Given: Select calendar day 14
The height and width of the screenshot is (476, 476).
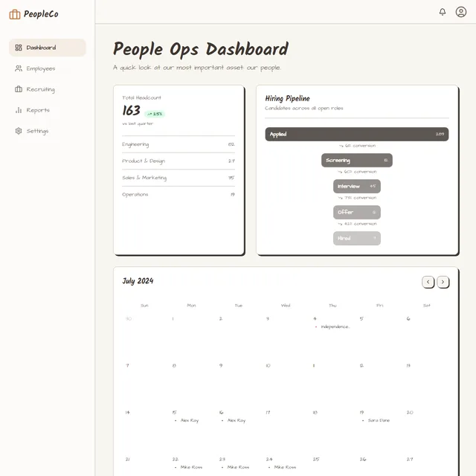Looking at the screenshot, I should [127, 412].
